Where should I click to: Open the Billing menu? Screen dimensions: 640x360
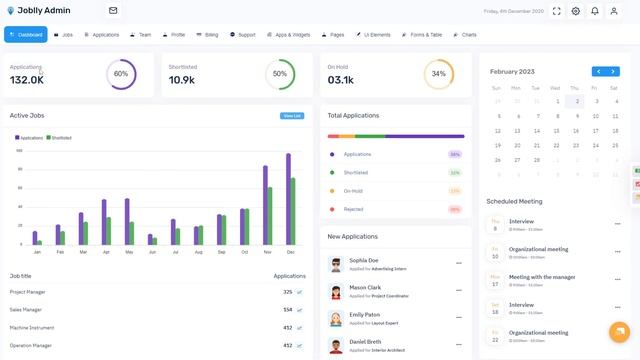pos(207,35)
